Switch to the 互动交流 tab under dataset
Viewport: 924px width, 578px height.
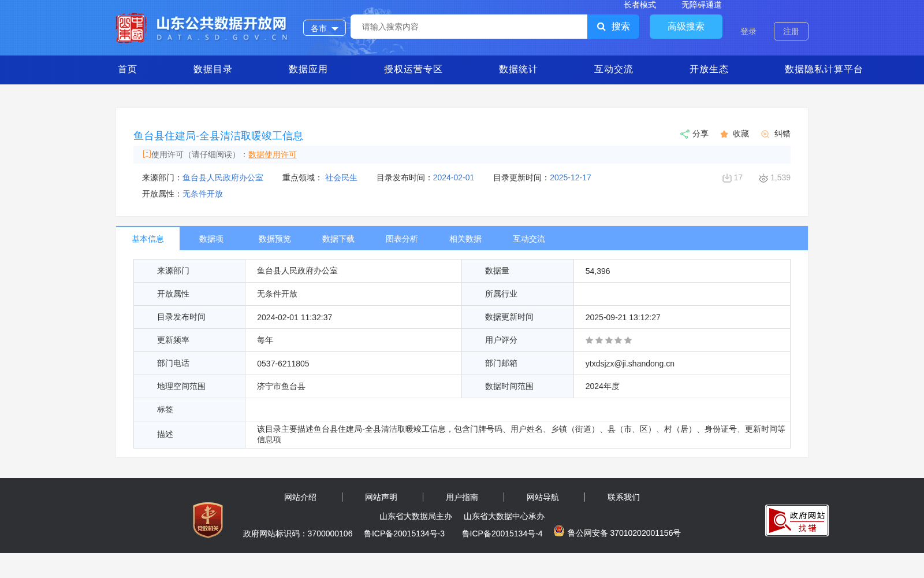point(529,239)
